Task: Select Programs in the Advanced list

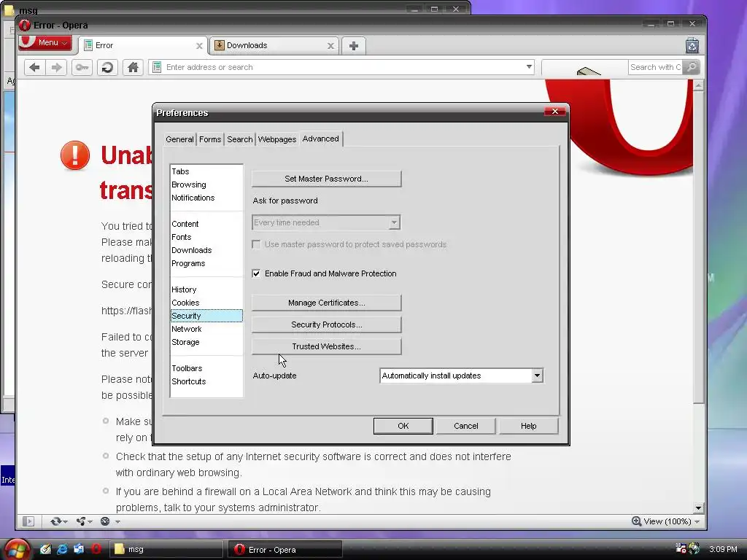Action: pos(206,263)
